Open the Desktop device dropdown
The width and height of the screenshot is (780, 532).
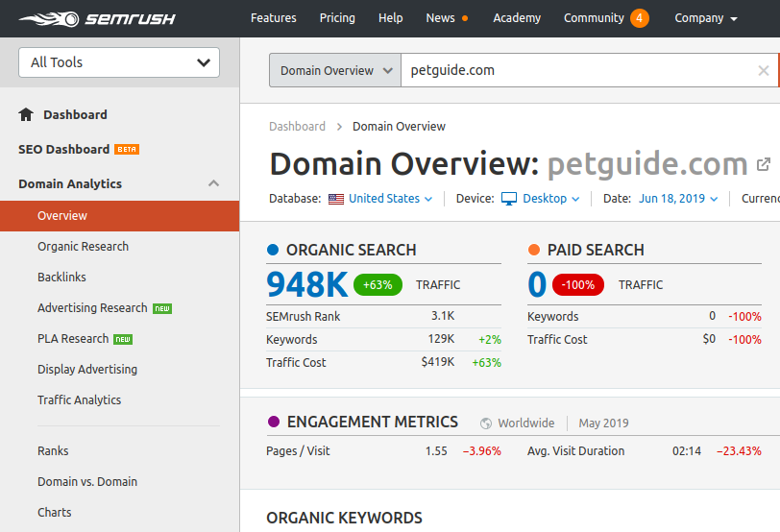click(x=551, y=199)
